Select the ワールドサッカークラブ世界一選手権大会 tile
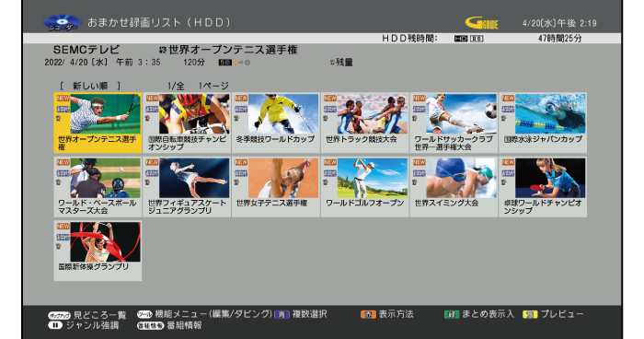 pos(454,123)
